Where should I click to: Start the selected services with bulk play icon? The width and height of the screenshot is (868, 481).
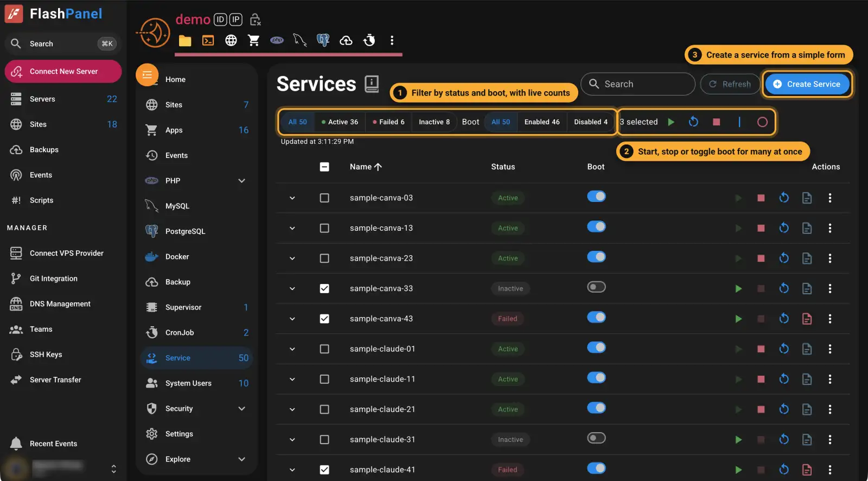pyautogui.click(x=671, y=122)
